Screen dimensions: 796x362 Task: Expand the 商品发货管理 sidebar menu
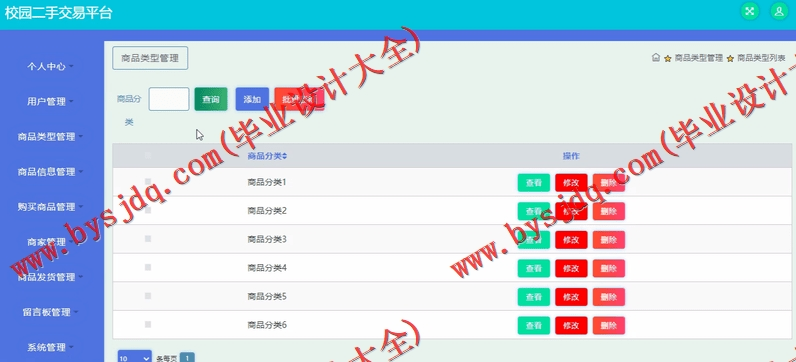click(50, 277)
